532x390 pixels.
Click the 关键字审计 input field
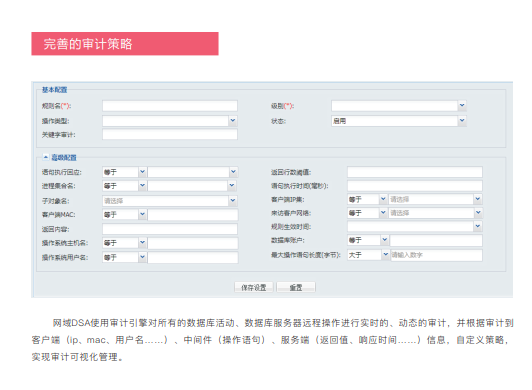[170, 134]
